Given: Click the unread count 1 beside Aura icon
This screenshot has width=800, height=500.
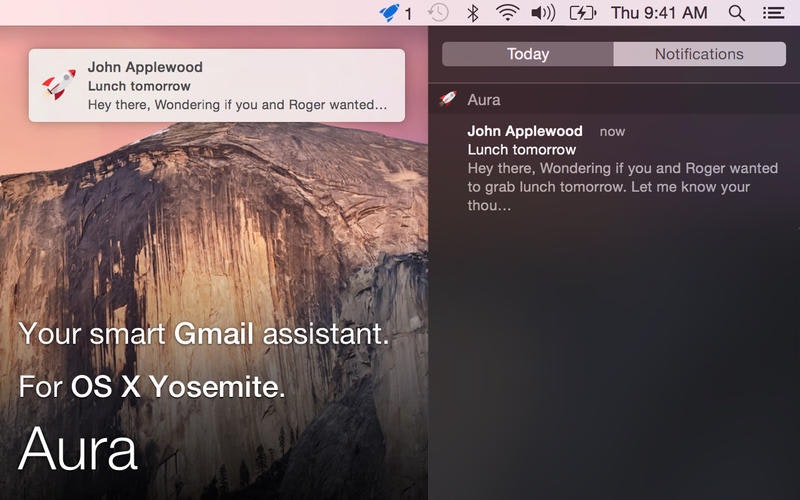Looking at the screenshot, I should point(408,14).
